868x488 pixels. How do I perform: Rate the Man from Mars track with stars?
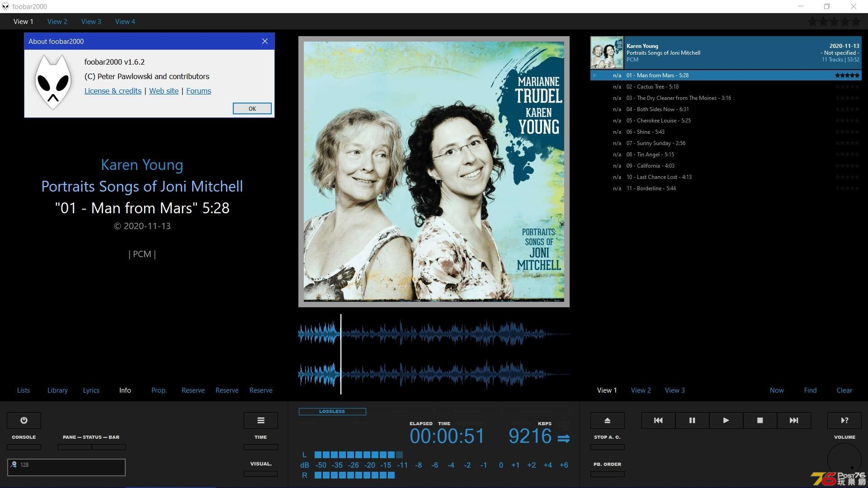click(847, 75)
